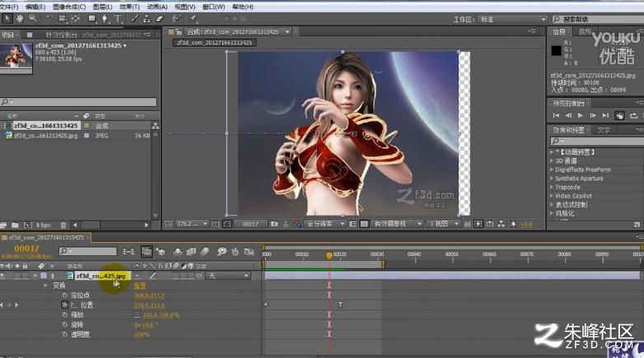The width and height of the screenshot is (644, 358).
Task: Toggle the position stopwatch keyframing
Action: pyautogui.click(x=64, y=305)
